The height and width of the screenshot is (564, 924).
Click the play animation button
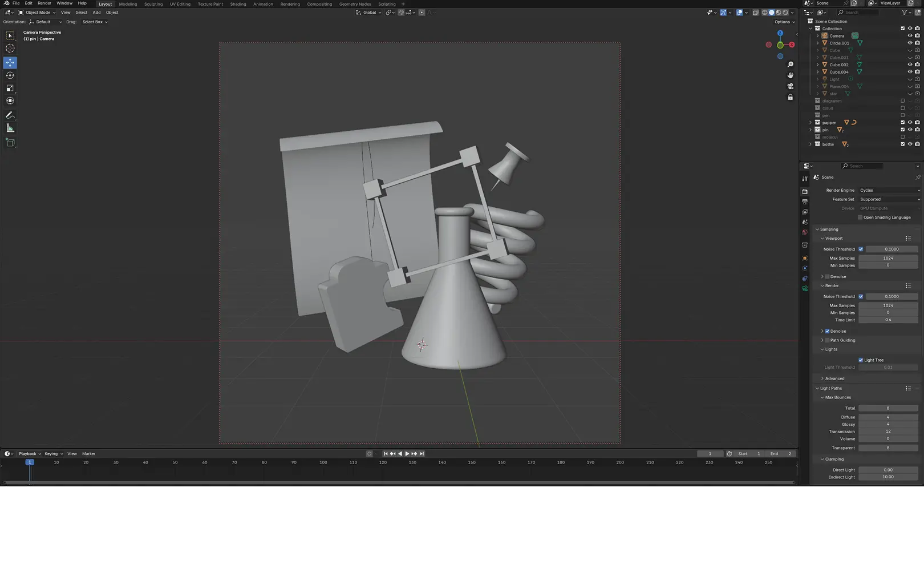tap(407, 454)
